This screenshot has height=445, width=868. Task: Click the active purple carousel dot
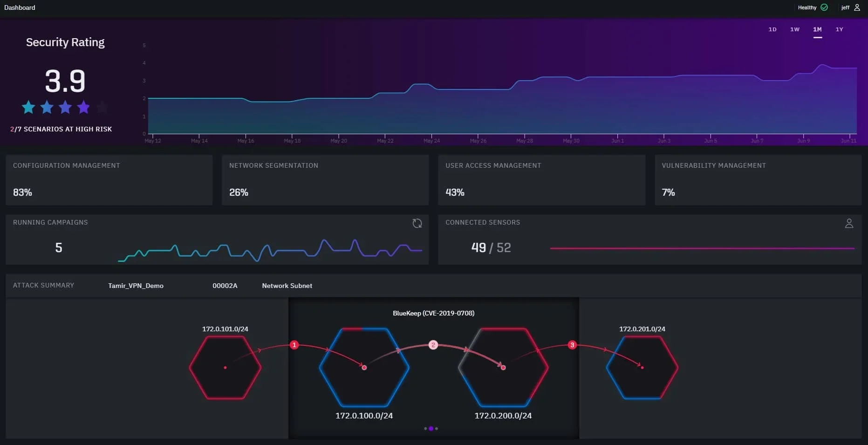(x=431, y=428)
